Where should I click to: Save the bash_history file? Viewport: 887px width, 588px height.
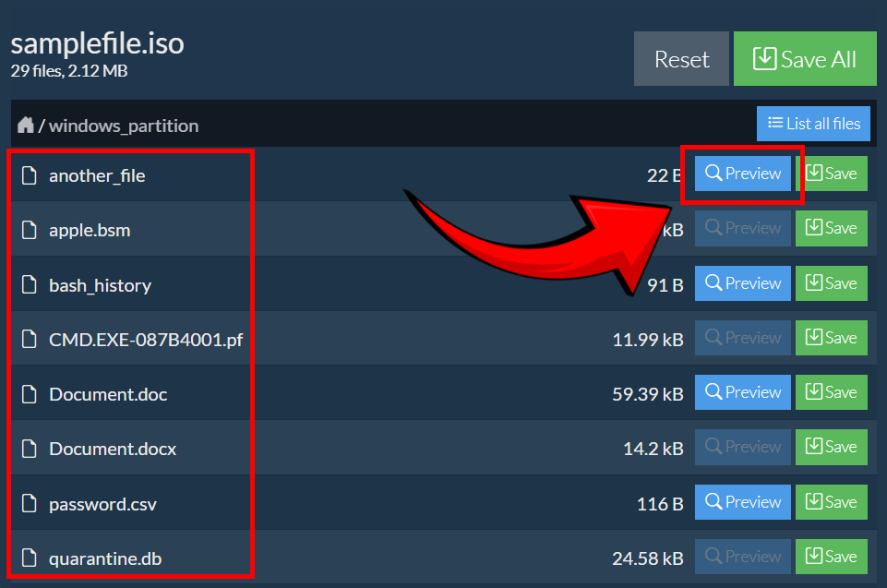(x=831, y=282)
